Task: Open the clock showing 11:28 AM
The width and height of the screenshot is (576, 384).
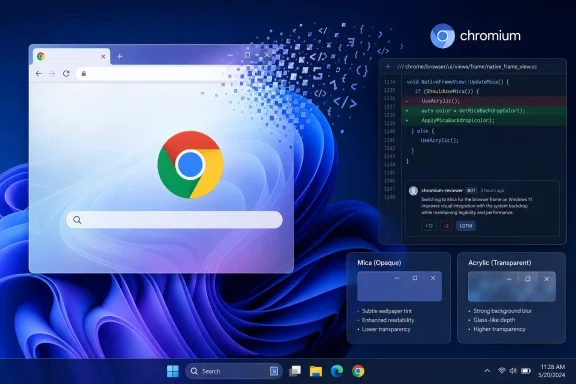Action: click(552, 371)
